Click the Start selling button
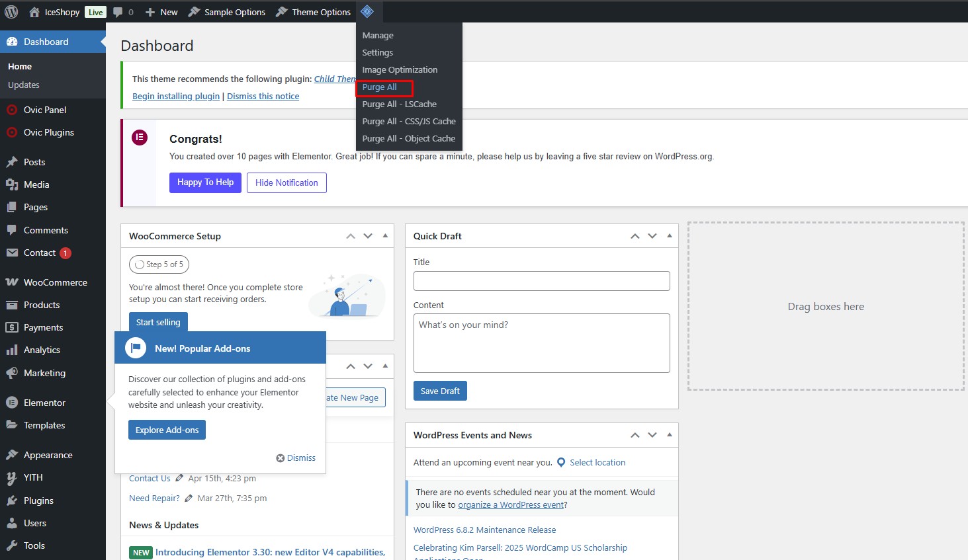This screenshot has height=560, width=968. pos(158,322)
